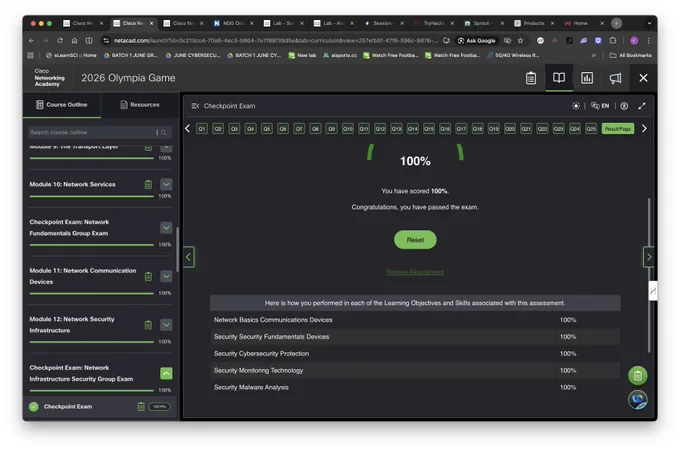Toggle the light/dark theme sun icon

575,106
